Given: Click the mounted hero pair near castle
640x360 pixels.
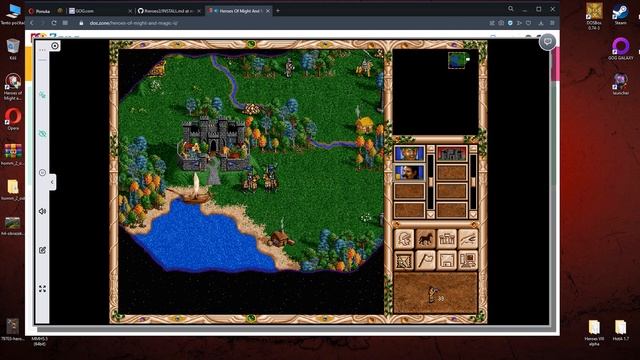Looking at the screenshot, I should pyautogui.click(x=261, y=178).
